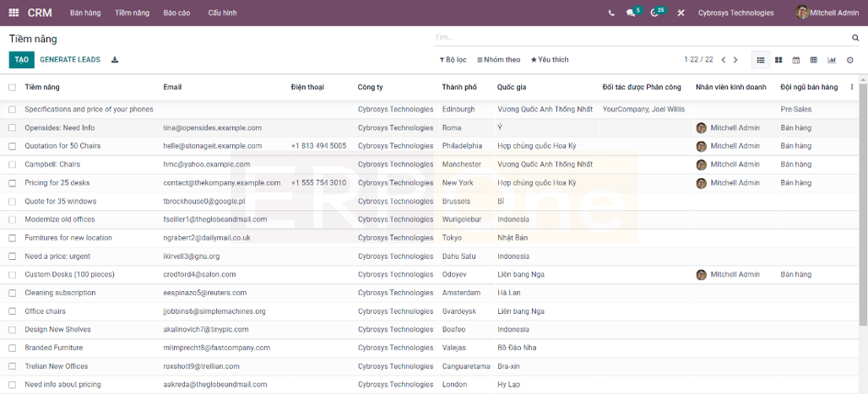This screenshot has height=394, width=868.
Task: Open the Yêu thích favorites dropdown
Action: point(550,60)
